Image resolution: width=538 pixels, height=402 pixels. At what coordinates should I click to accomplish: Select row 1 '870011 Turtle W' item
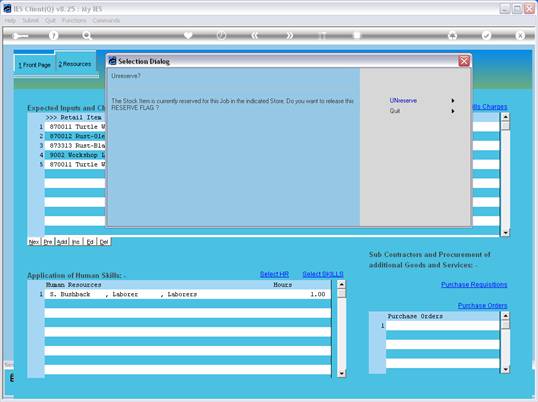[75, 127]
